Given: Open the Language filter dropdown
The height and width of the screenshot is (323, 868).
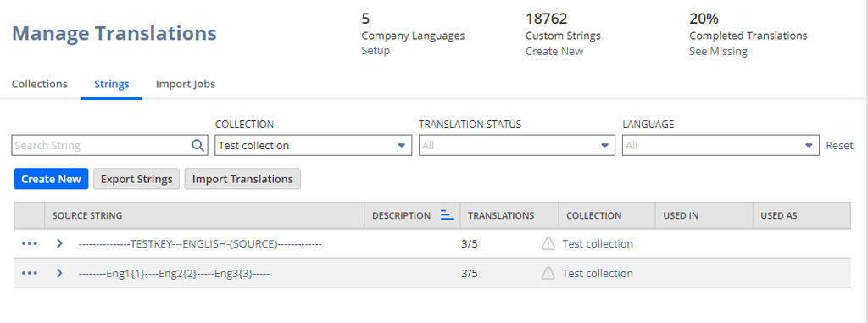Looking at the screenshot, I should pyautogui.click(x=721, y=146).
